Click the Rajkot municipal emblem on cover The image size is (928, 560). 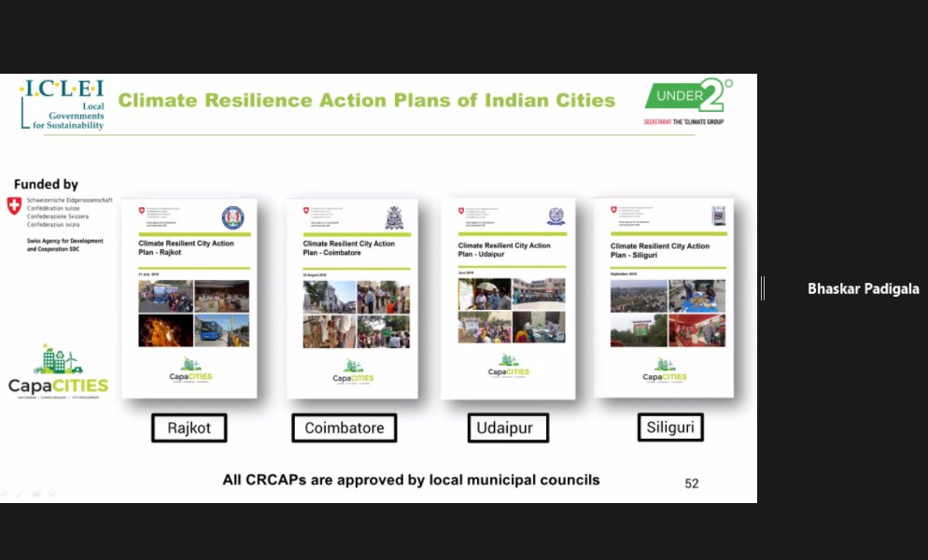tap(232, 217)
